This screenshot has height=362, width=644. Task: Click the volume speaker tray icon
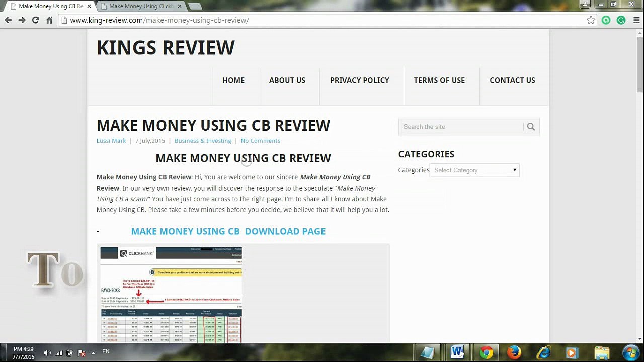47,353
